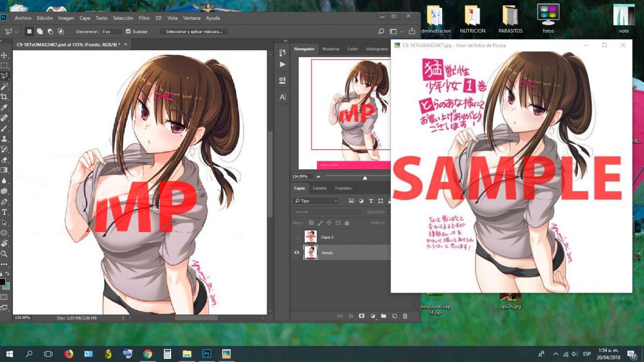The height and width of the screenshot is (362, 644).
Task: Collapse the panels with double arrow
Action: pos(286,41)
